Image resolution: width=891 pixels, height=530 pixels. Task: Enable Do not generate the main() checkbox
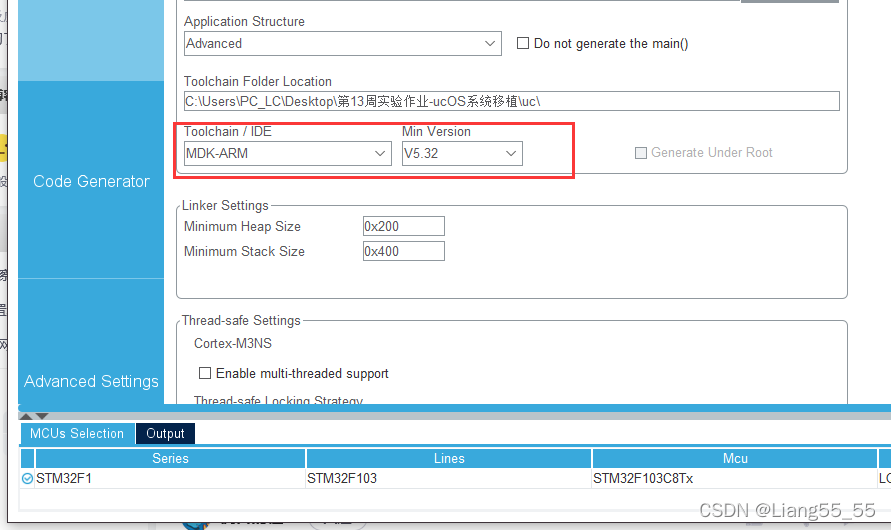pos(523,43)
